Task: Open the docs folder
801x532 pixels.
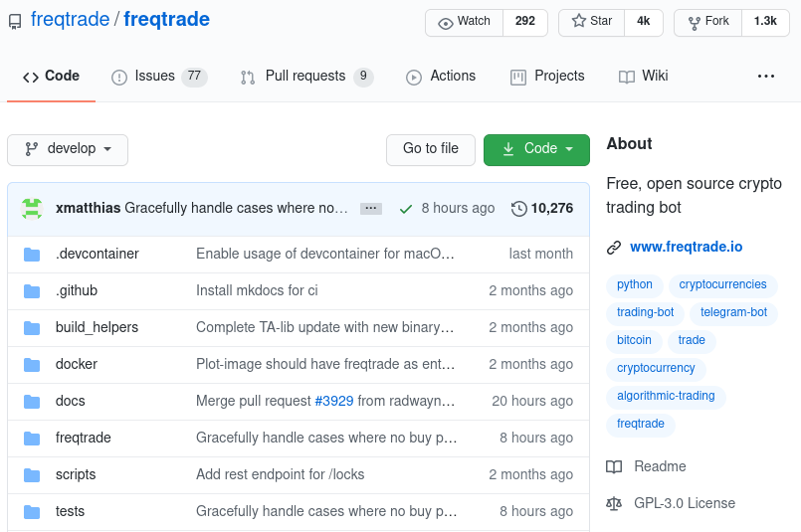Action: coord(70,401)
